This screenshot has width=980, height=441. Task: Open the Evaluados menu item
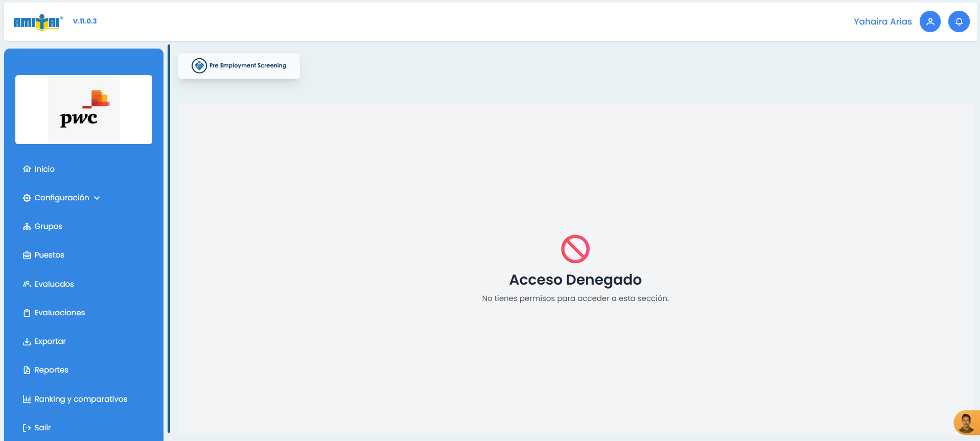(54, 284)
